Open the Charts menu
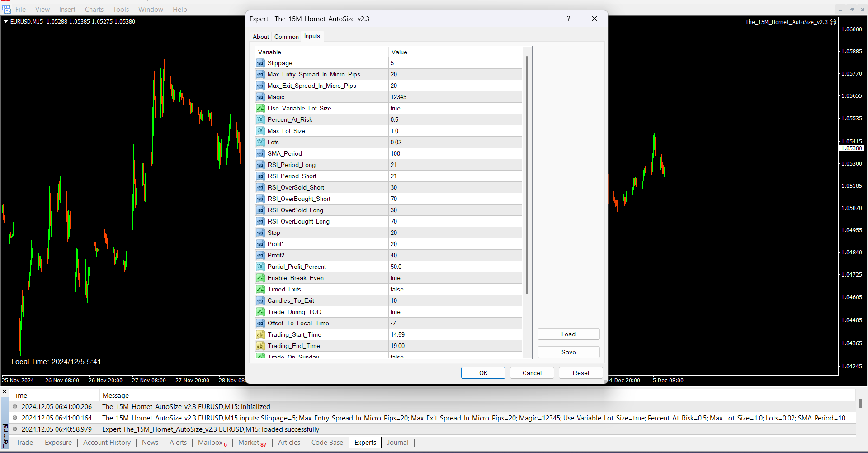The width and height of the screenshot is (868, 453). [94, 10]
